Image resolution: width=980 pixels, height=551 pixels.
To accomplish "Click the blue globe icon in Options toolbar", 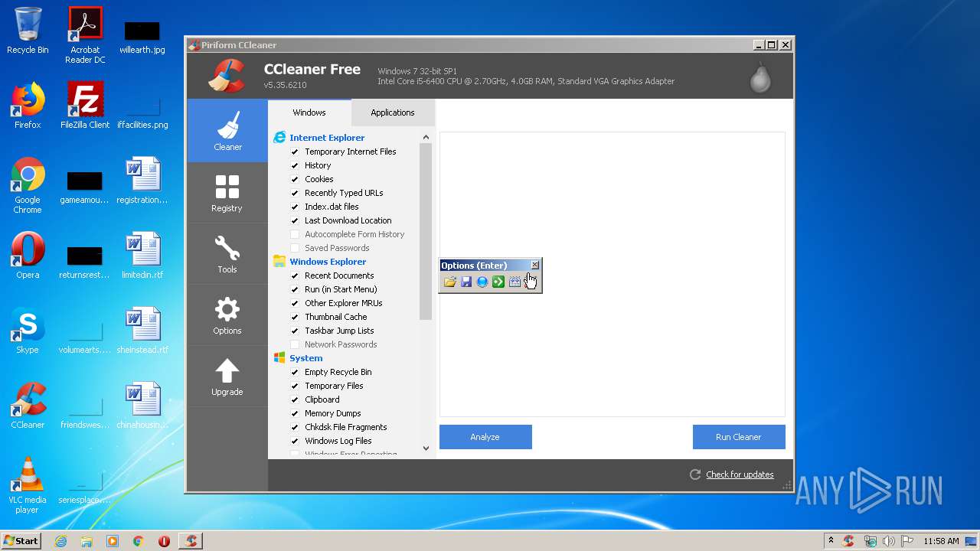I will (482, 282).
